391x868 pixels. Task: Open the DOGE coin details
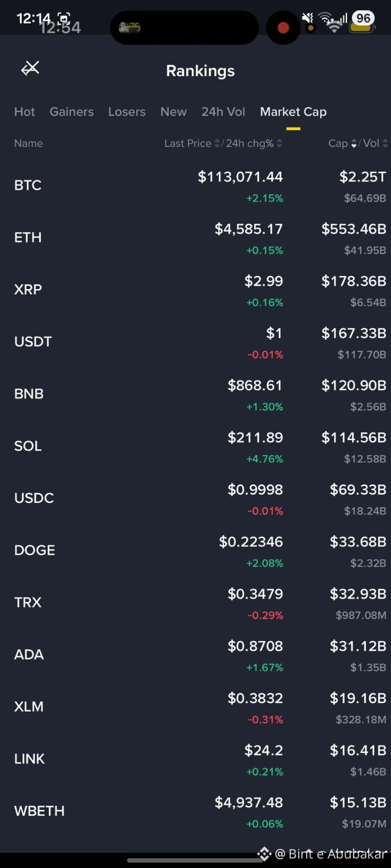pyautogui.click(x=195, y=550)
